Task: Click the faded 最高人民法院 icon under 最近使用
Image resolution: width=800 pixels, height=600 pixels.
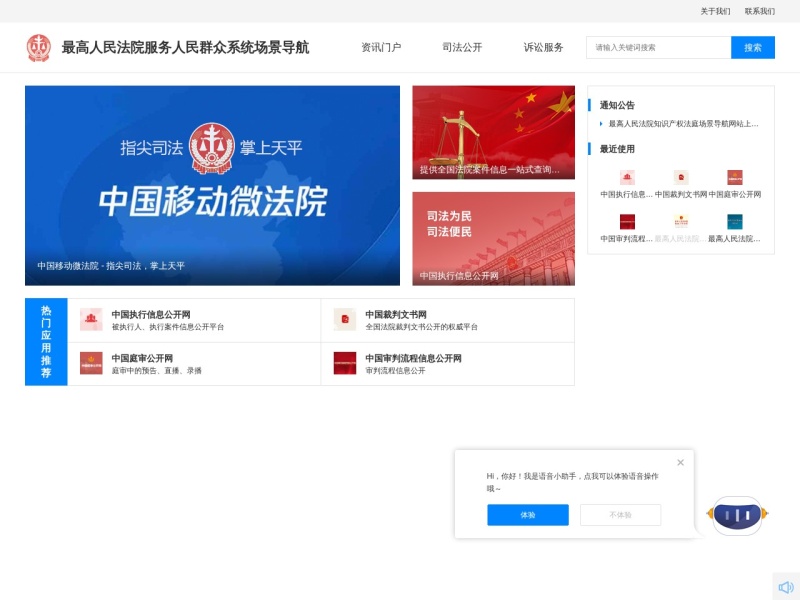Action: click(x=681, y=222)
